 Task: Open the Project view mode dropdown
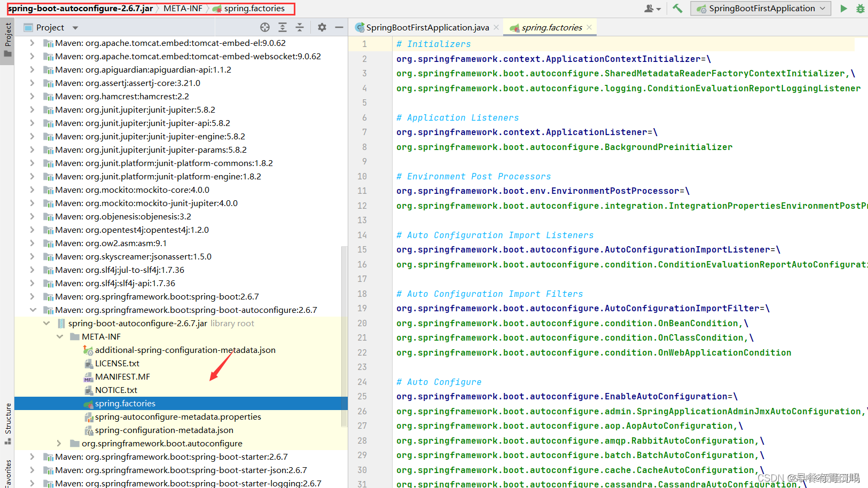[75, 28]
